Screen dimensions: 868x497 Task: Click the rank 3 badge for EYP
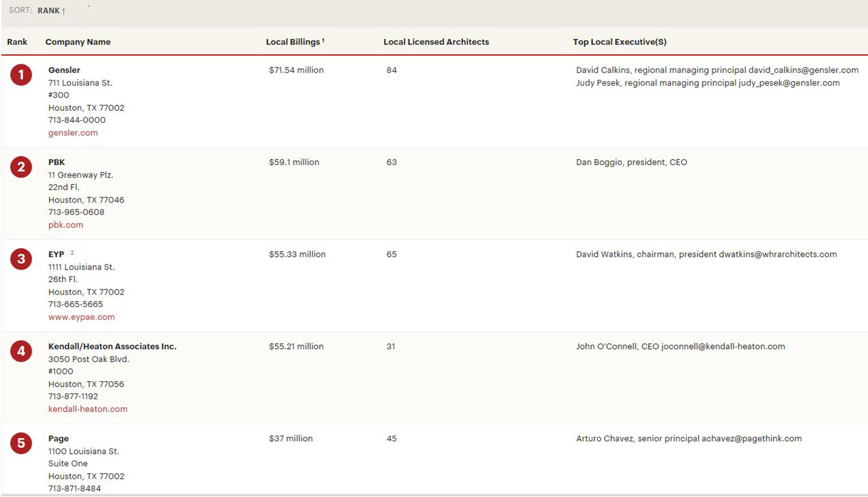pyautogui.click(x=21, y=259)
